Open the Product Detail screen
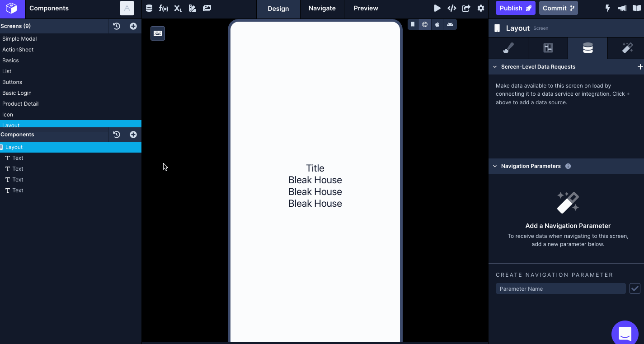 71,104
